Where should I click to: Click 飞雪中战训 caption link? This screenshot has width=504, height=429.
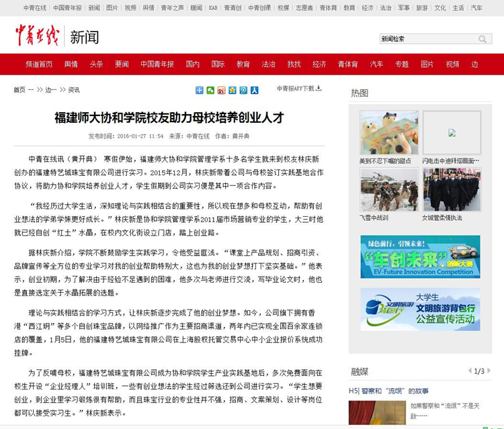tap(374, 218)
